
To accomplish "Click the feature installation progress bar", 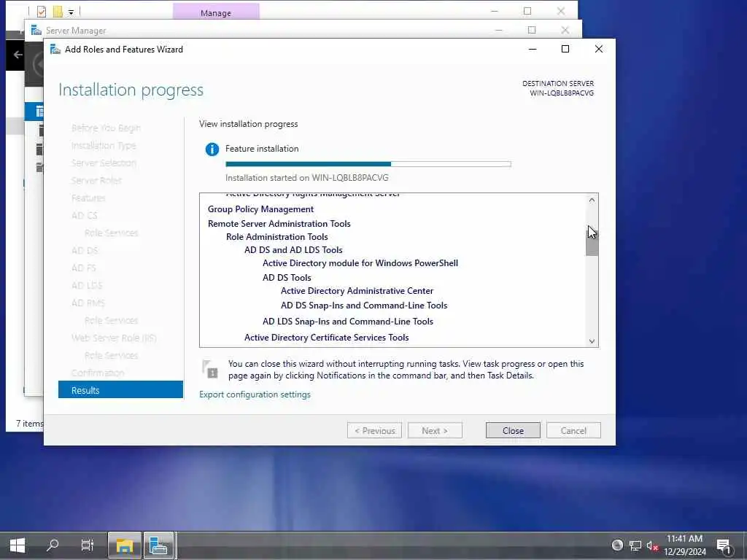I will pyautogui.click(x=368, y=164).
